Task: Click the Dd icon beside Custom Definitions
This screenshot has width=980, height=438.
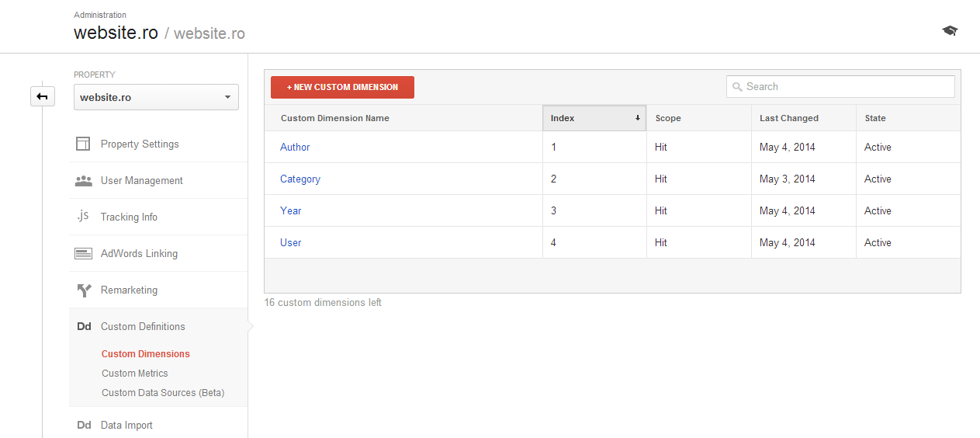Action: 84,327
